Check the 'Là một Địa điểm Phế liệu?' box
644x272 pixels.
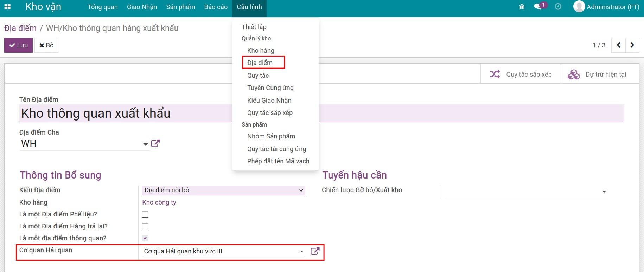pos(145,214)
